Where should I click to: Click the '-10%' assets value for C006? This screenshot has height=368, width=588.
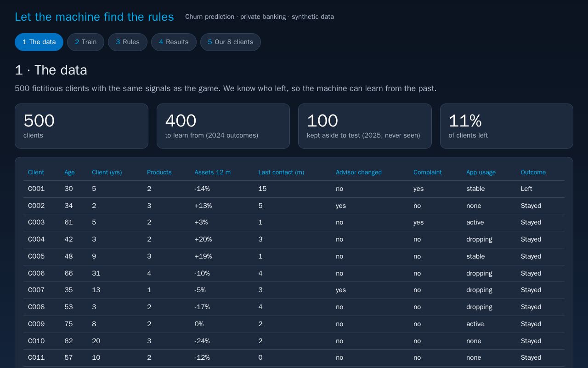202,273
